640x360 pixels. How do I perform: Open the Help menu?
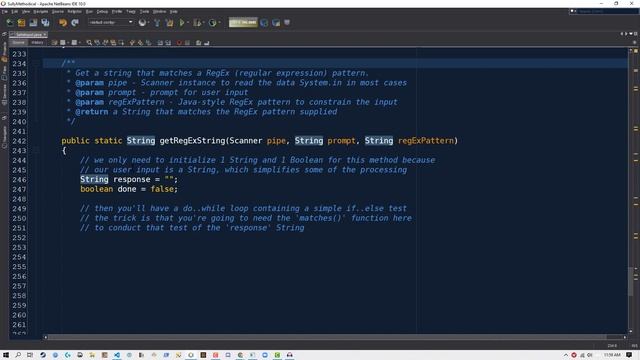point(173,11)
